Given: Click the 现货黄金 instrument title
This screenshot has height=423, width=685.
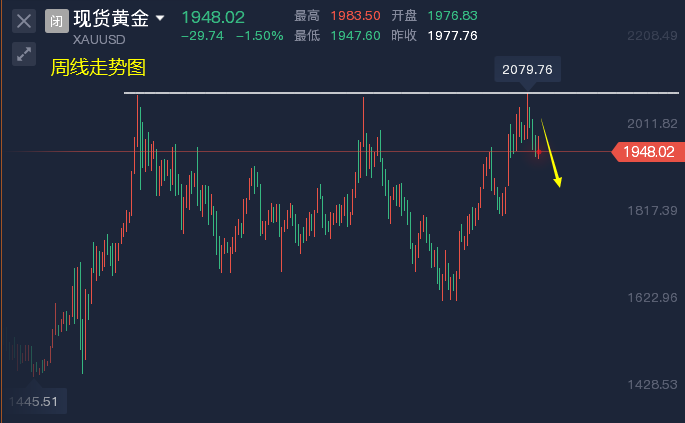Looking at the screenshot, I should [x=111, y=19].
